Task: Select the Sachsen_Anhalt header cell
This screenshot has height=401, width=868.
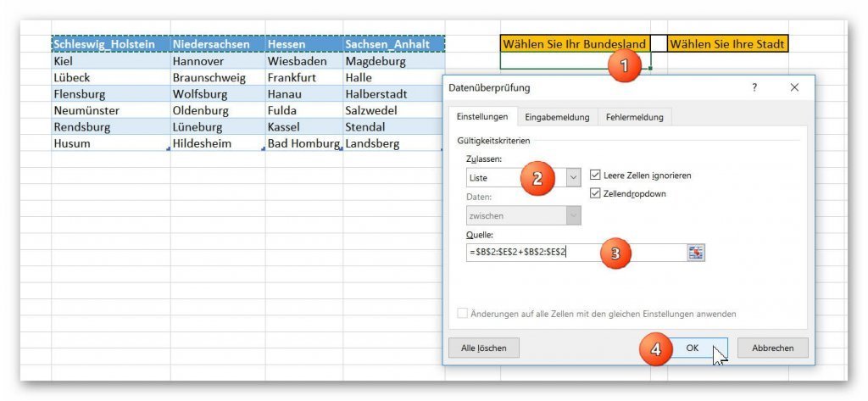Action: [x=393, y=44]
